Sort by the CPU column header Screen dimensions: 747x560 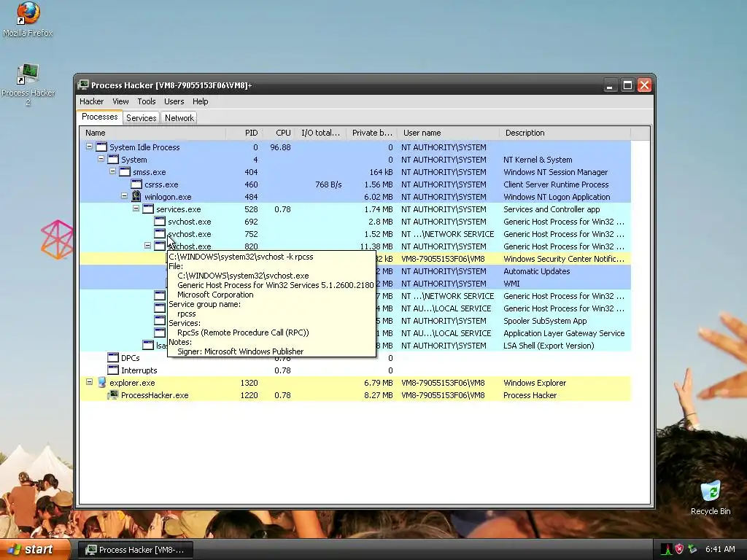point(278,133)
